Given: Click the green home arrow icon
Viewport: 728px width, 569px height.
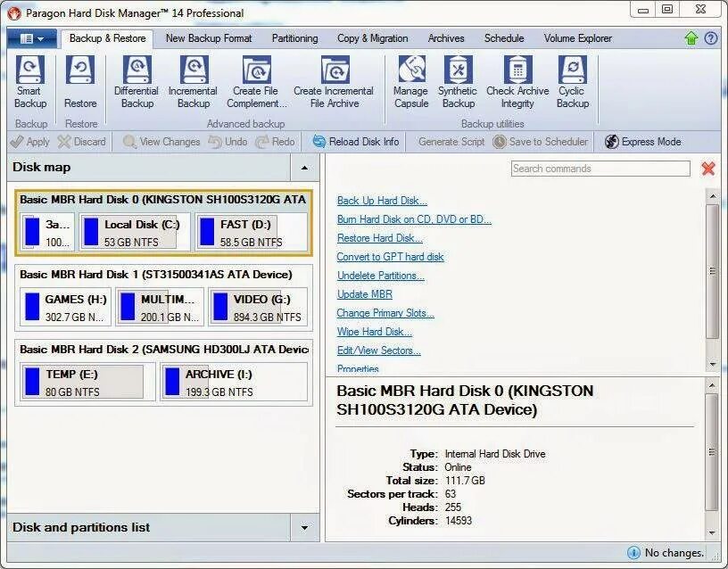Looking at the screenshot, I should [x=691, y=38].
